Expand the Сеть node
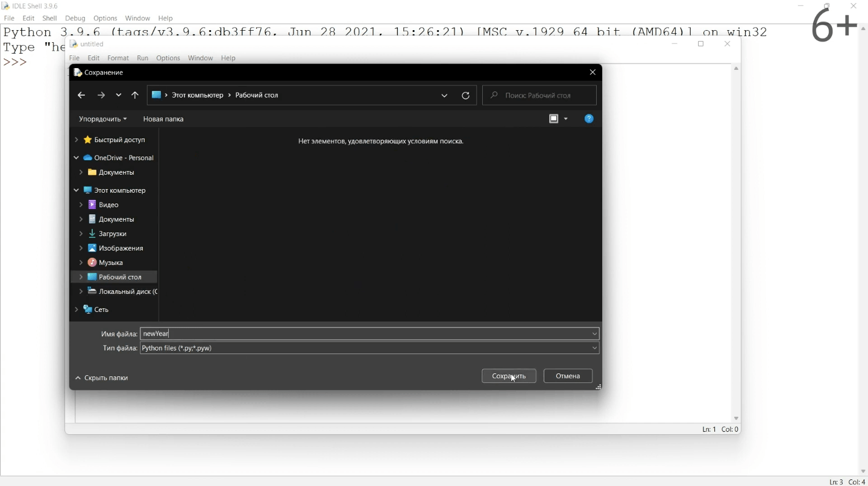Image resolution: width=868 pixels, height=486 pixels. [x=77, y=310]
